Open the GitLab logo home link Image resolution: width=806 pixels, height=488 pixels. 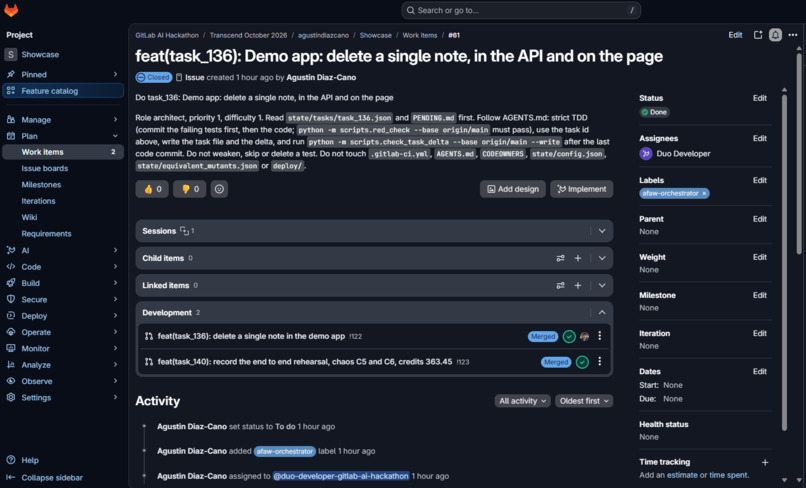(x=11, y=10)
